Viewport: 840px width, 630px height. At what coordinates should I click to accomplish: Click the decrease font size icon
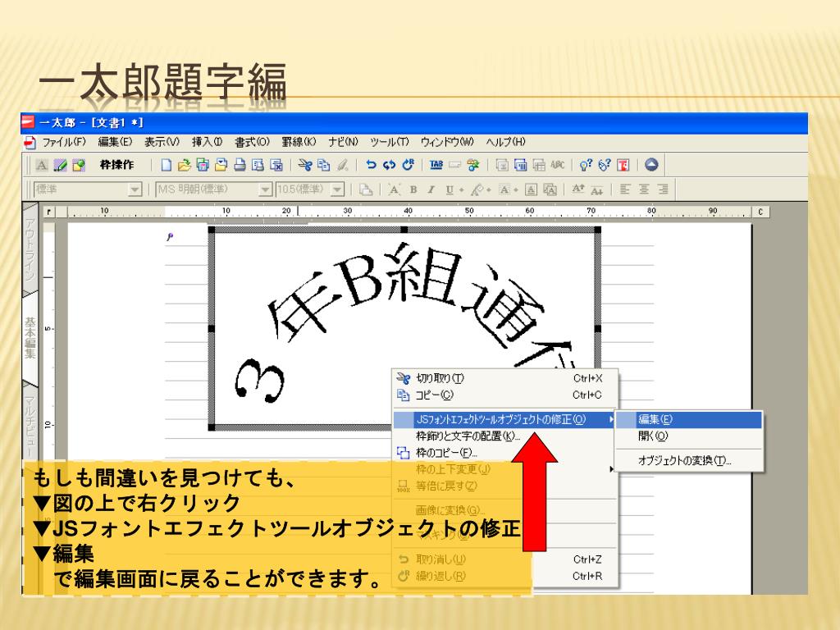coord(597,189)
